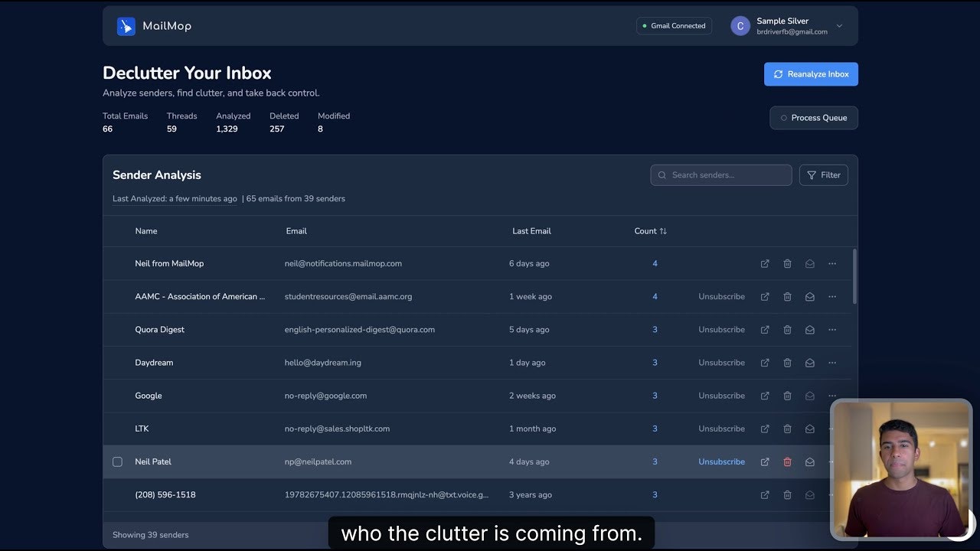
Task: Click envelope icon in AAMC row
Action: (809, 296)
